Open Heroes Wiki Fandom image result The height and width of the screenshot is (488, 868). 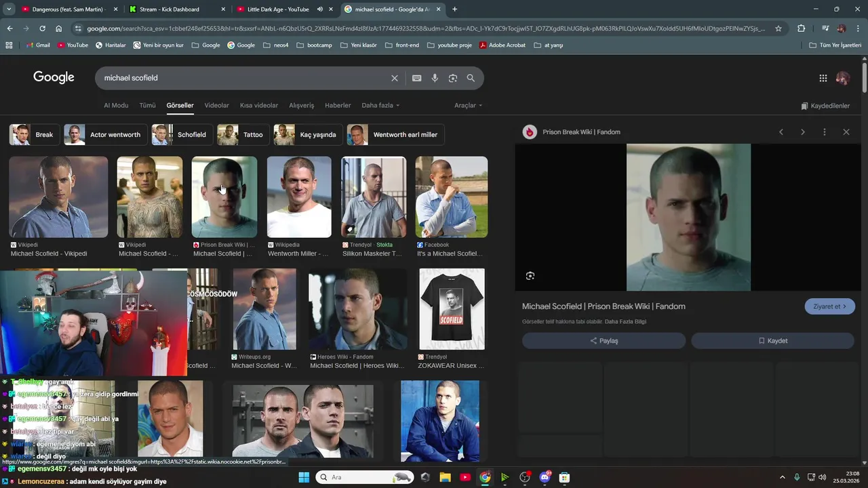click(358, 309)
